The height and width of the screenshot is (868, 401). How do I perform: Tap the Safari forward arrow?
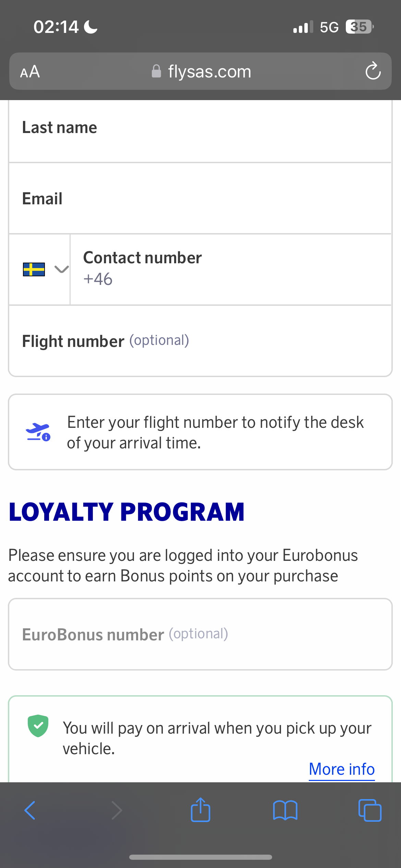click(117, 810)
